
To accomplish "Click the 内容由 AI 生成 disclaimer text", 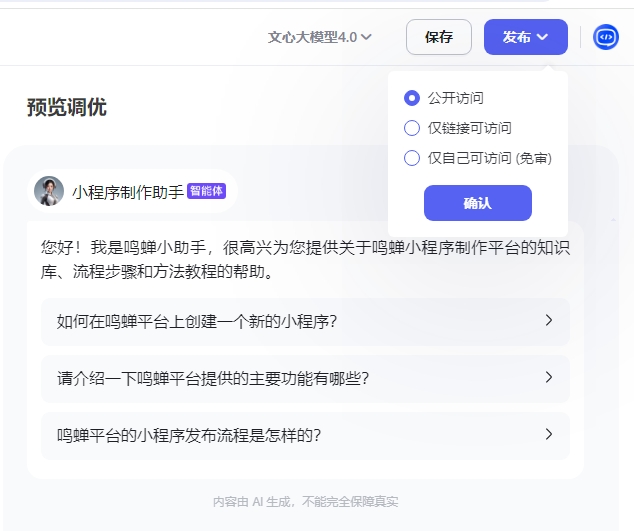I will 305,502.
